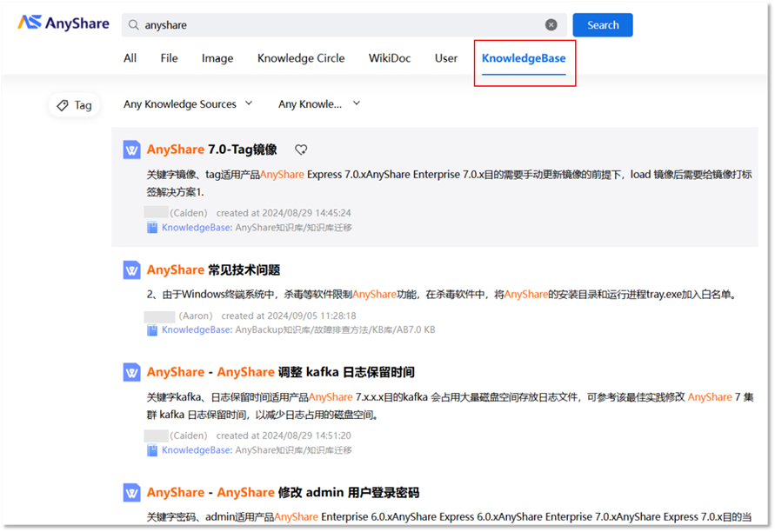The width and height of the screenshot is (775, 532).
Task: Expand the truncated Any Knowle... dropdown
Action: point(319,104)
